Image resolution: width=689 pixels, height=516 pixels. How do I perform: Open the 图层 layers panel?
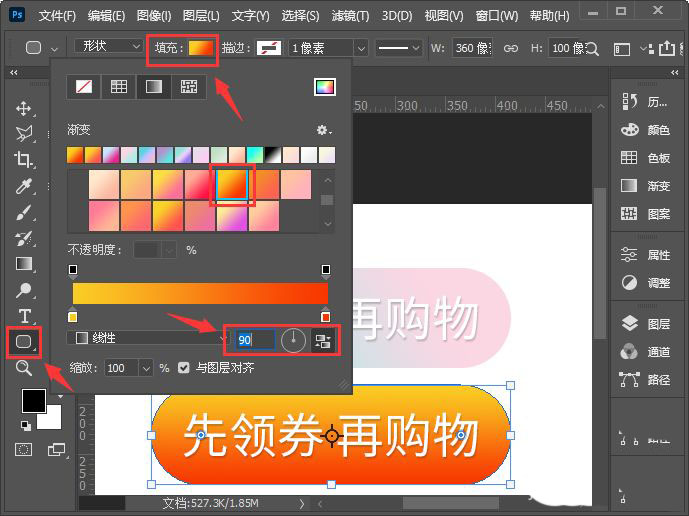pos(645,324)
